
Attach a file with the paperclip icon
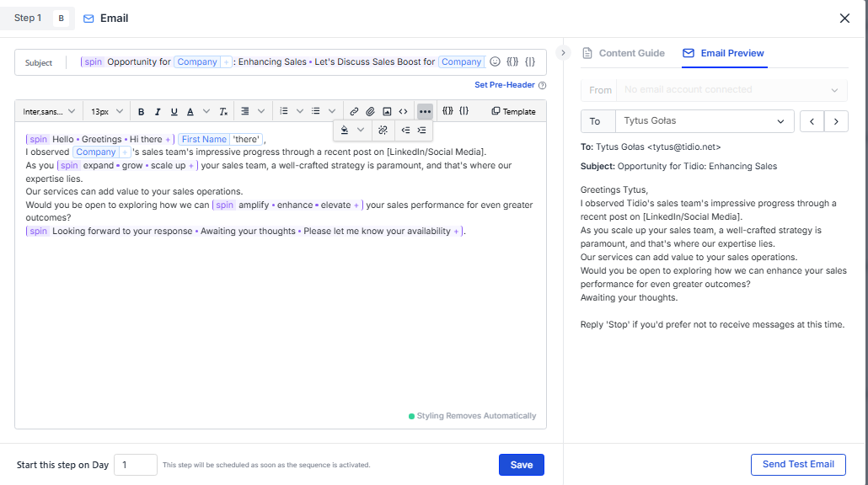(x=370, y=112)
